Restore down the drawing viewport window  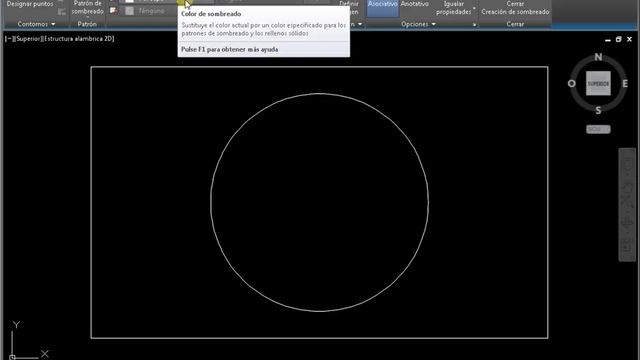tap(618, 40)
